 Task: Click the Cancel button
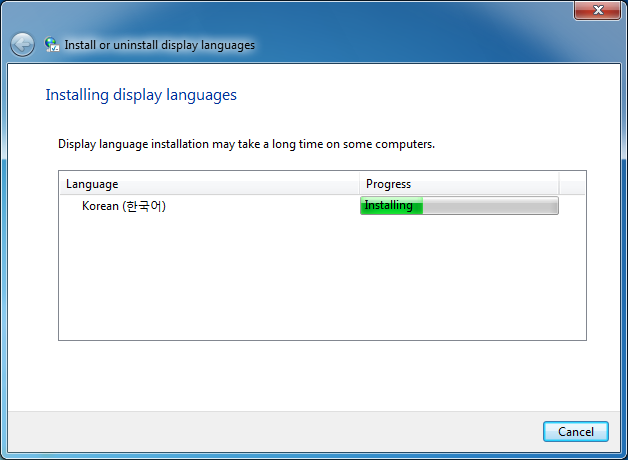[x=576, y=432]
